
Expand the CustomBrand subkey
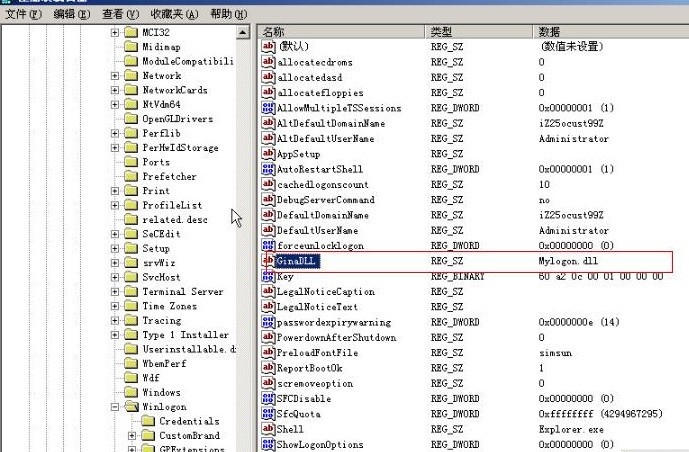click(132, 436)
